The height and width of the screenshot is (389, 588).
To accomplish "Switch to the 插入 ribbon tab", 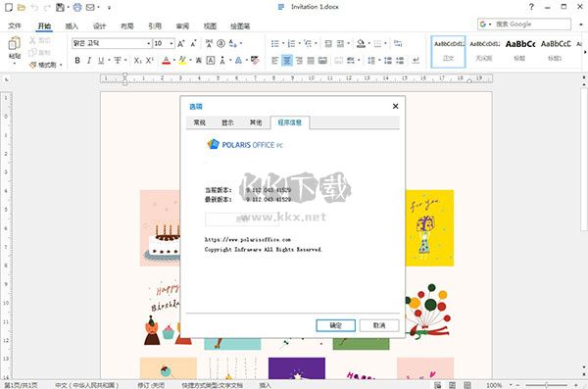I will 72,25.
